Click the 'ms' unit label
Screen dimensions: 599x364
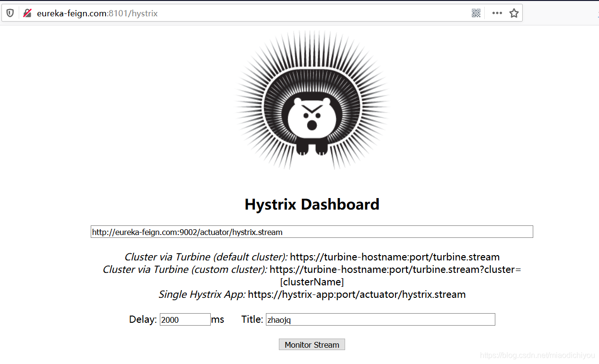[217, 319]
